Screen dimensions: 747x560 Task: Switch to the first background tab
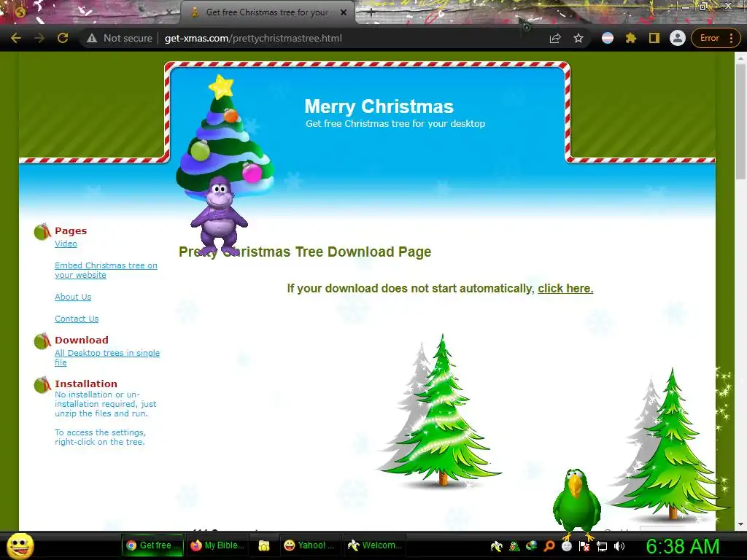click(90, 12)
